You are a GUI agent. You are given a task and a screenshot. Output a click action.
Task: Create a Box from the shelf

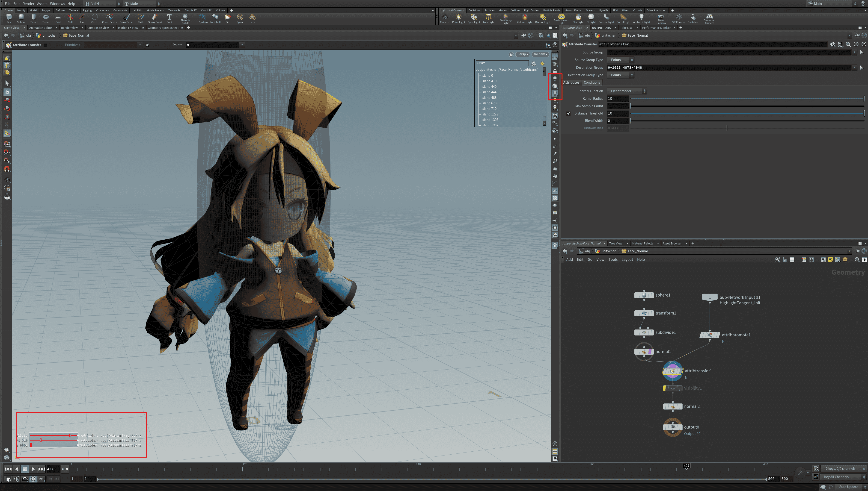9,18
